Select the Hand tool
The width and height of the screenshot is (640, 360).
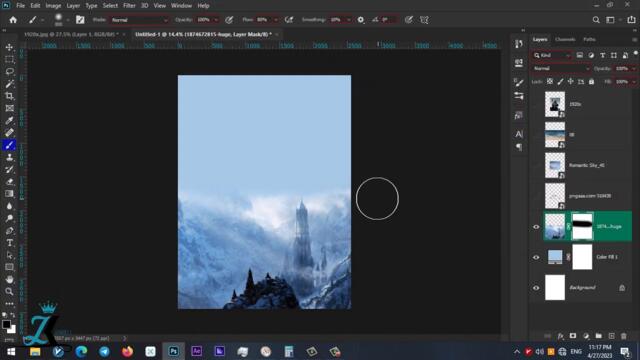click(x=9, y=280)
